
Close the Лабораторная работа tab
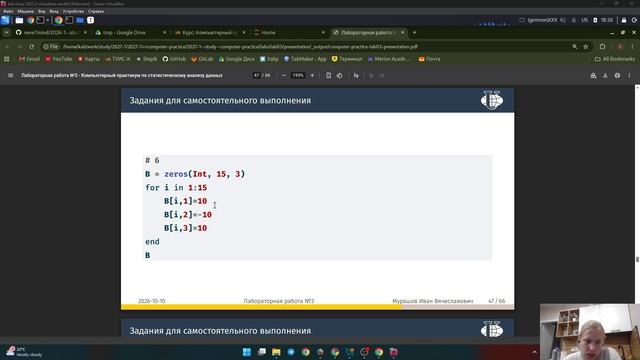coord(402,32)
